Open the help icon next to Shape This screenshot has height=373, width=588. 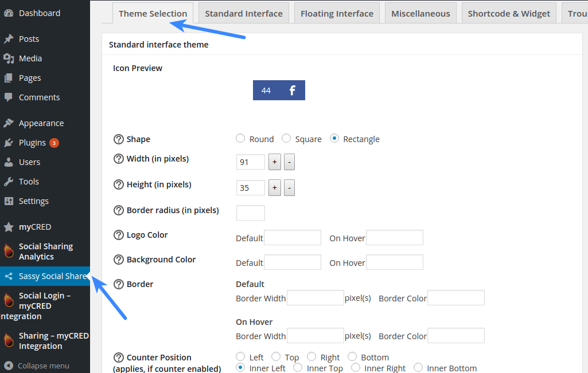click(119, 138)
